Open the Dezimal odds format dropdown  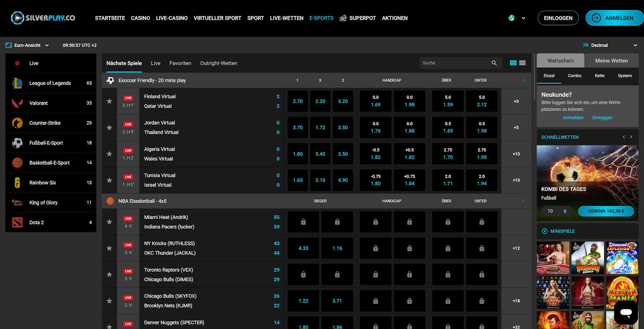(610, 45)
